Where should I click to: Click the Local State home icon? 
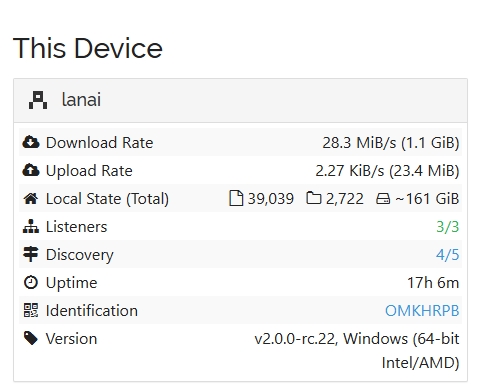(x=31, y=199)
